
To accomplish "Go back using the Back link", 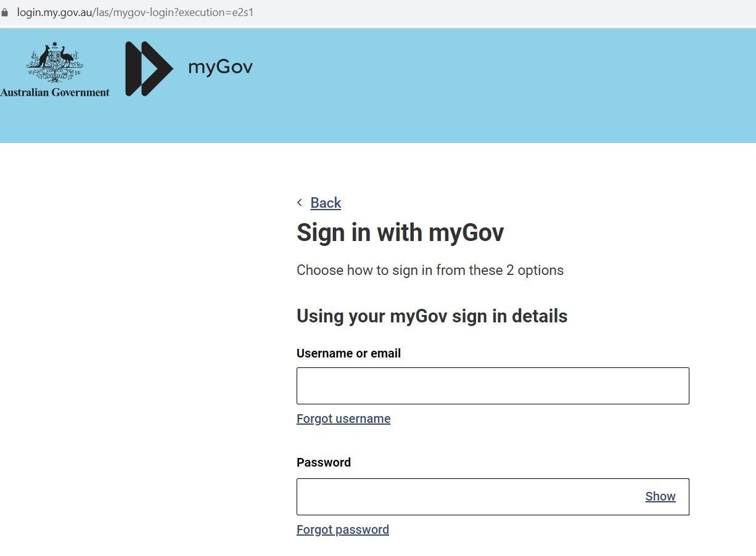I will 326,203.
